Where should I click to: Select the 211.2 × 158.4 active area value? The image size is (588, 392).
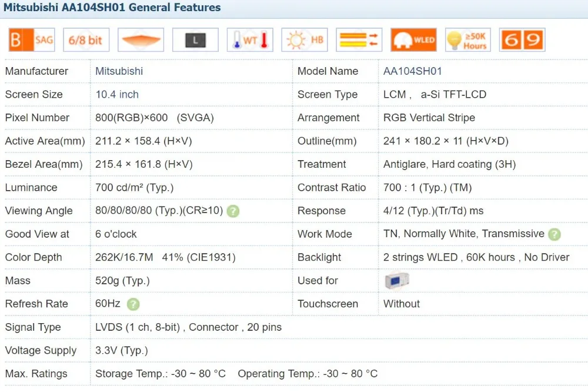(x=143, y=141)
